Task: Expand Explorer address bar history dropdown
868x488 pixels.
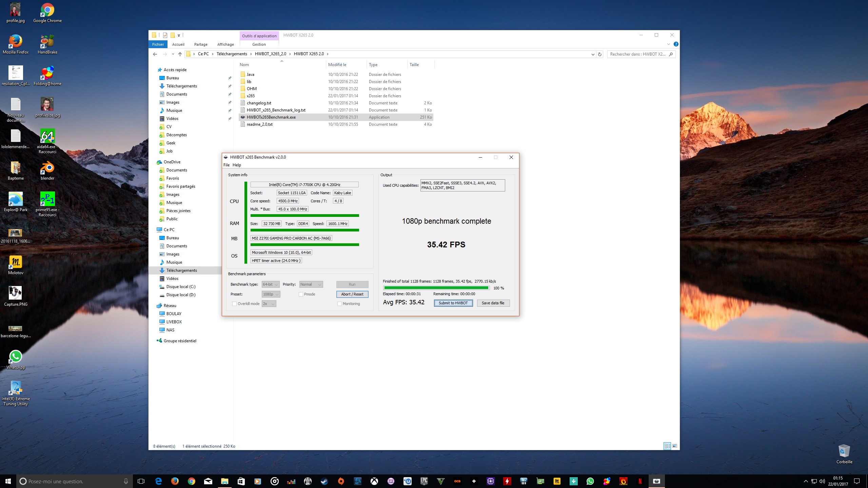Action: point(593,54)
